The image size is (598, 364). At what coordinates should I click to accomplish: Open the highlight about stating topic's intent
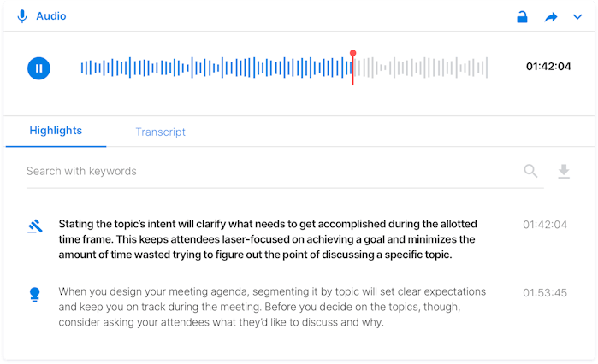(x=268, y=239)
